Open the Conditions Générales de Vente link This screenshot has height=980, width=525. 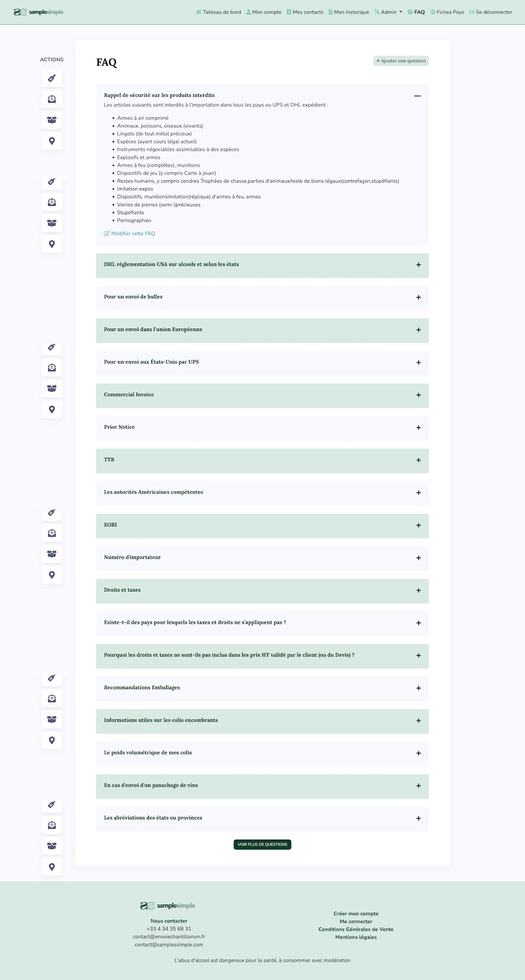pos(356,929)
